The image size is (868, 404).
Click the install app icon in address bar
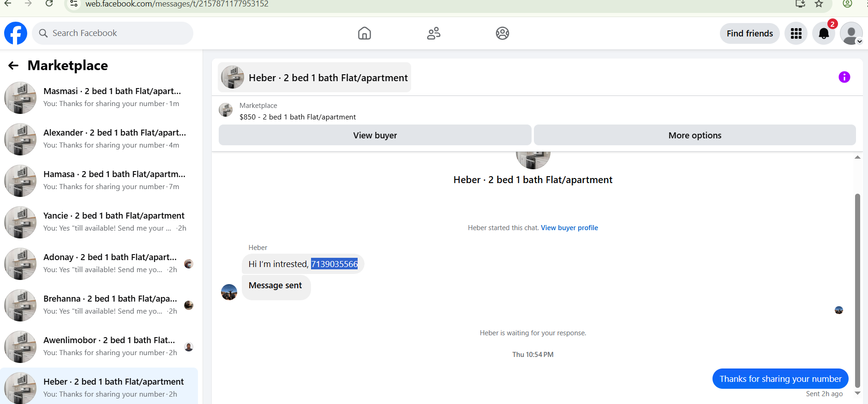[x=801, y=4]
